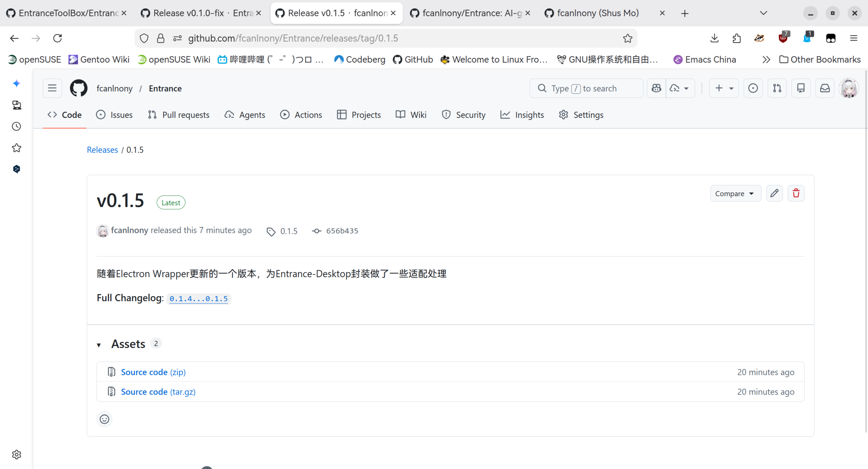The width and height of the screenshot is (868, 469).
Task: Open pull requests icon in GitHub header
Action: pos(777,88)
